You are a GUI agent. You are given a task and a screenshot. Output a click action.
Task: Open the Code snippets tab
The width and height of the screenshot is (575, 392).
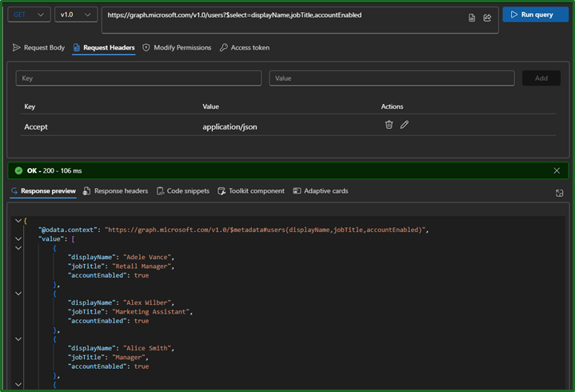183,191
